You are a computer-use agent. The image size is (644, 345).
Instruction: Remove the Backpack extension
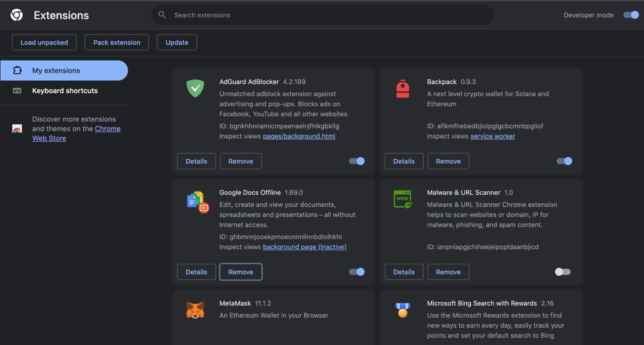(448, 161)
